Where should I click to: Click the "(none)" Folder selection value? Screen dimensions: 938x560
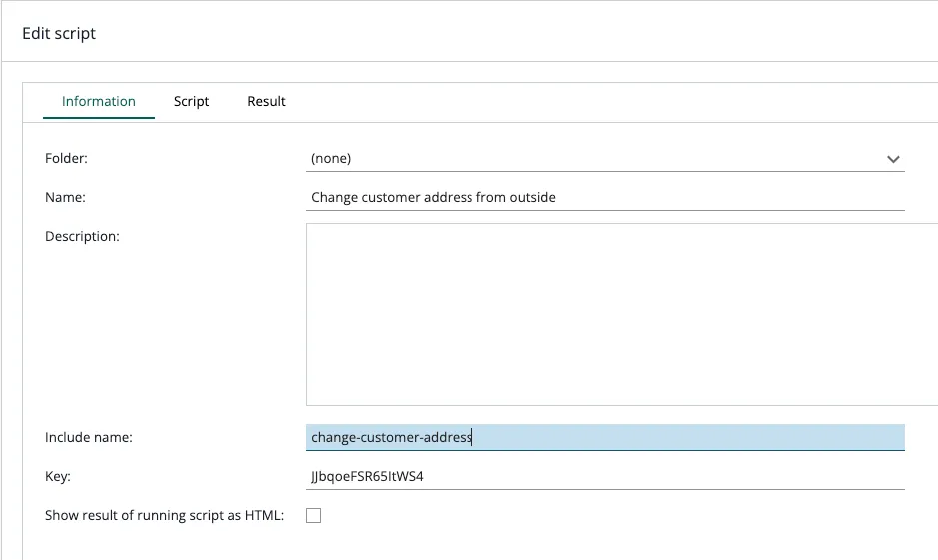pos(331,158)
